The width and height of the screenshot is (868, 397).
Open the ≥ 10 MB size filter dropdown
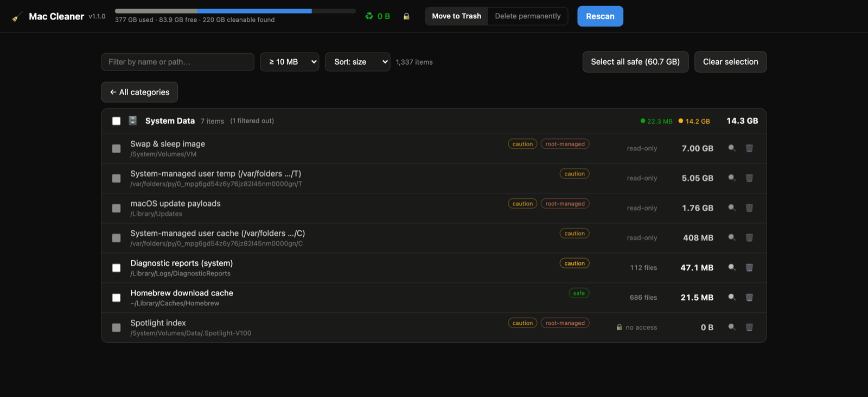290,62
